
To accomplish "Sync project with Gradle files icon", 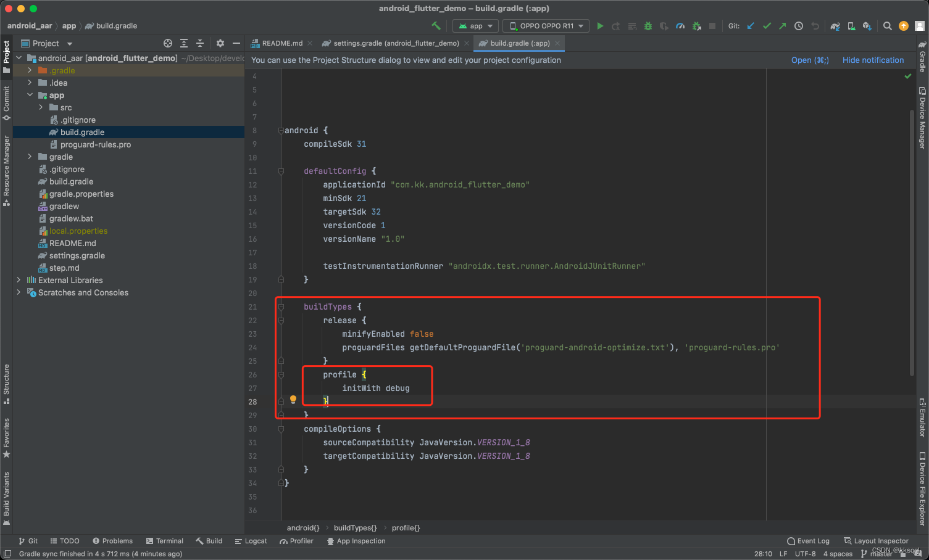I will point(835,26).
